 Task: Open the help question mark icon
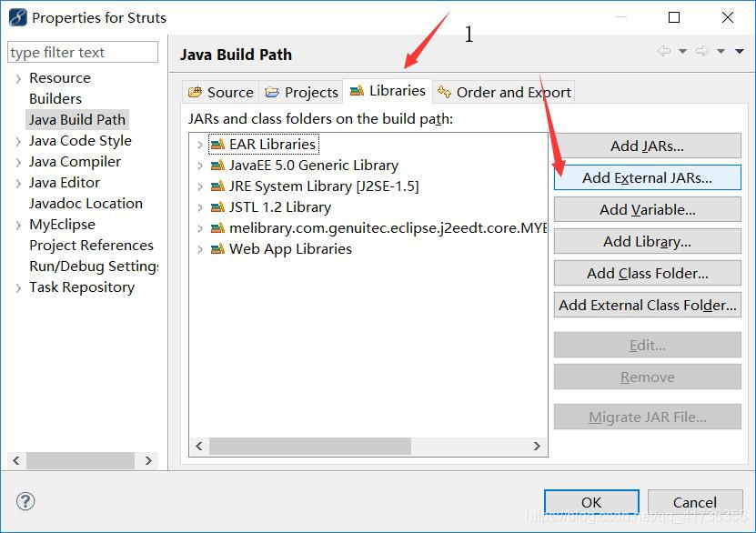[x=25, y=501]
